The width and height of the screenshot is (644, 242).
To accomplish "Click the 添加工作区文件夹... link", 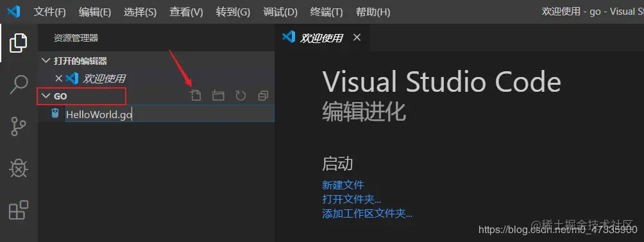I will point(368,214).
